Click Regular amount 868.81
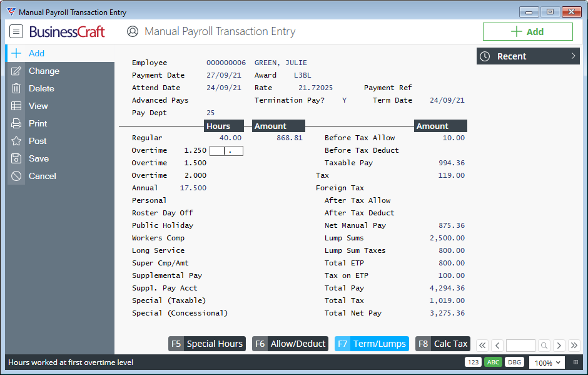Image resolution: width=588 pixels, height=375 pixels. coord(290,138)
